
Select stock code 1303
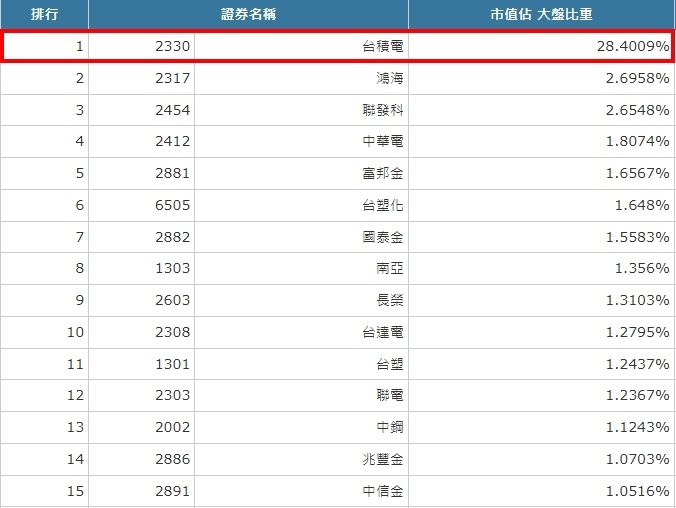(172, 268)
